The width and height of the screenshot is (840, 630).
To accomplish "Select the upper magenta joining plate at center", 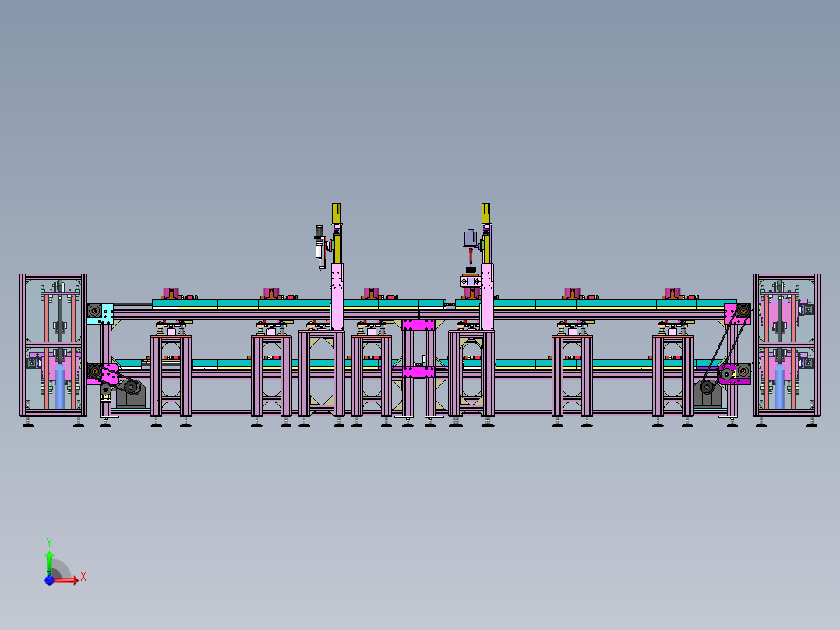I will click(x=418, y=324).
